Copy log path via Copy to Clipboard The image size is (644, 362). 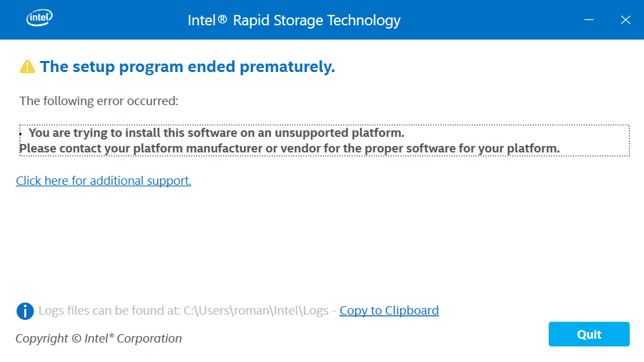point(389,311)
